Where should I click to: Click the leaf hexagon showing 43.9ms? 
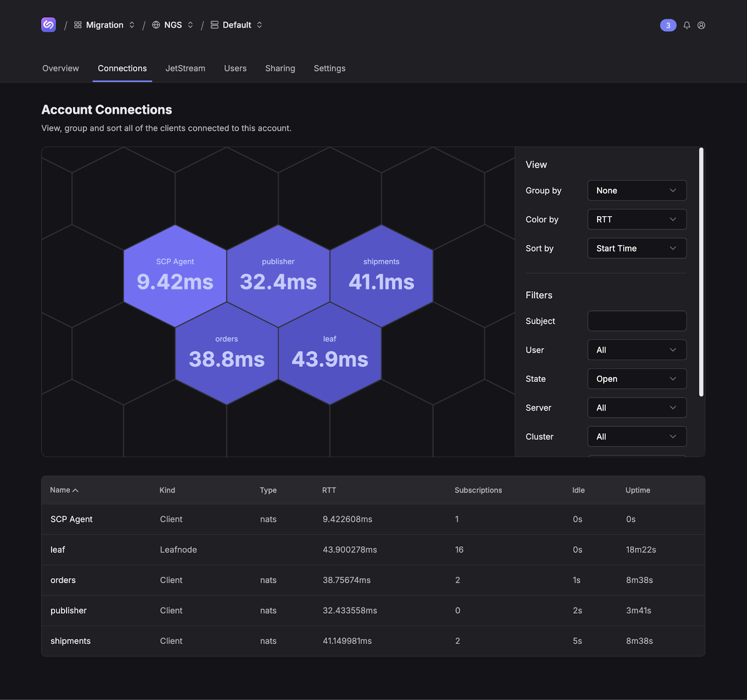tap(330, 353)
